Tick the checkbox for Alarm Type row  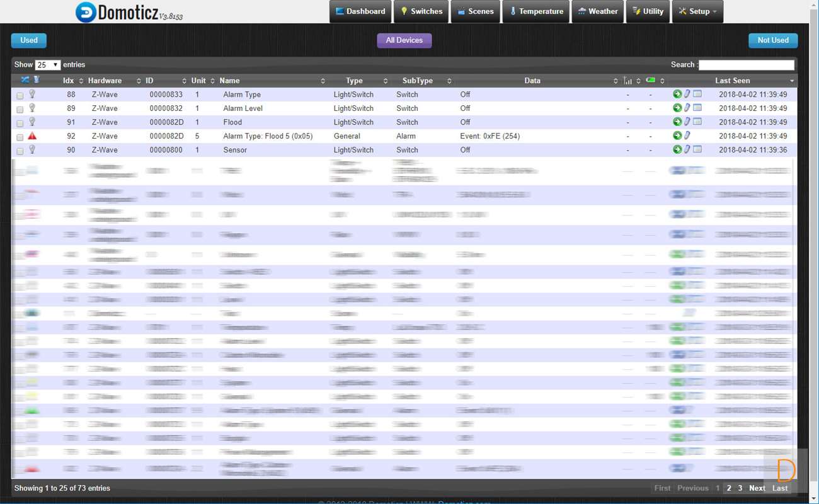coord(20,96)
